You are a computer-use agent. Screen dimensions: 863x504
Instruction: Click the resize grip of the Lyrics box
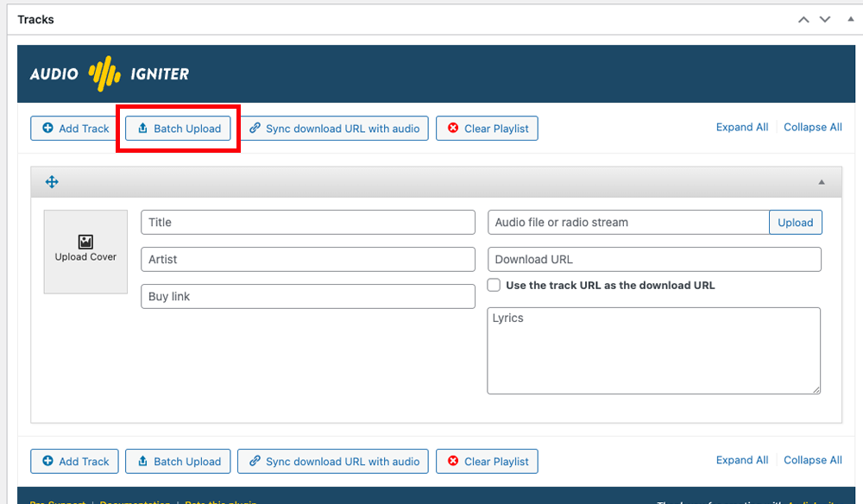pos(816,389)
